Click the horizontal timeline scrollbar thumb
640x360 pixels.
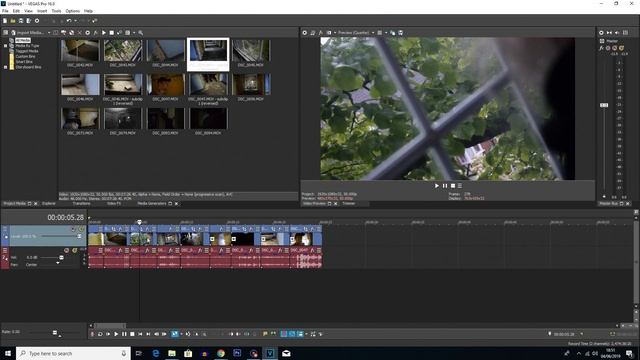click(110, 326)
